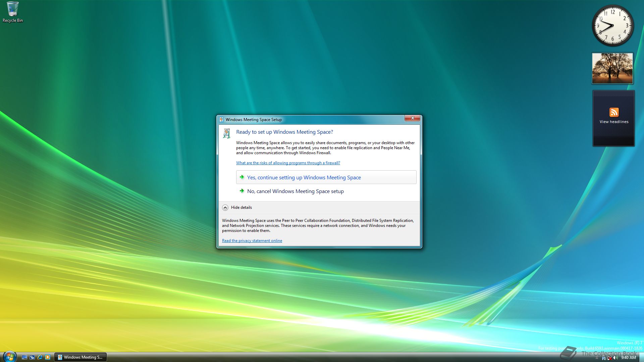Click the Windows Meeting Space taskbar button
Screen dimensions: 644x362
80,357
